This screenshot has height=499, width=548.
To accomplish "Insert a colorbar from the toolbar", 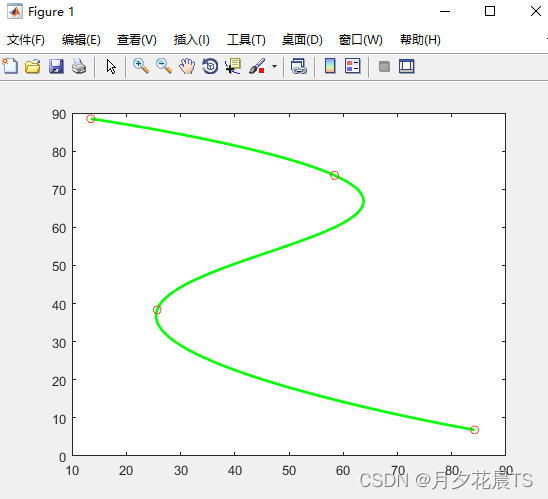I will coord(330,66).
